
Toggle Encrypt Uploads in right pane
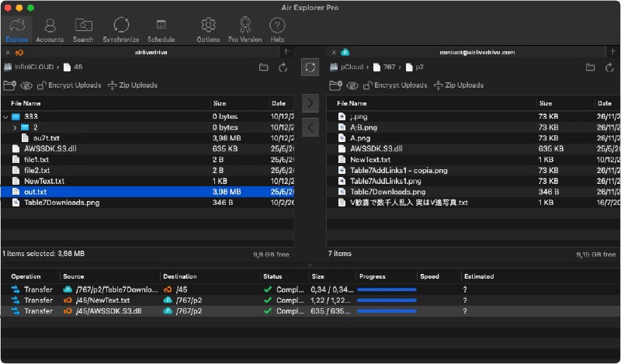click(x=395, y=85)
